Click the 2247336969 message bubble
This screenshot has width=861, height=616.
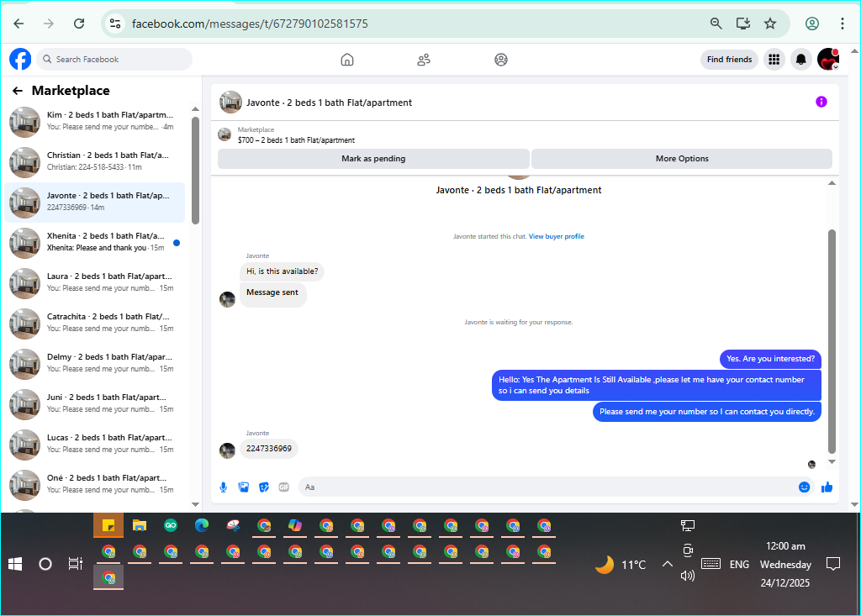coord(268,449)
